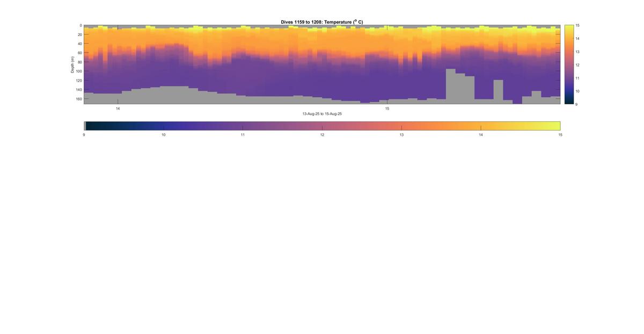Click tick '9' on the horizontal colorbar
The image size is (644, 334).
[84, 135]
